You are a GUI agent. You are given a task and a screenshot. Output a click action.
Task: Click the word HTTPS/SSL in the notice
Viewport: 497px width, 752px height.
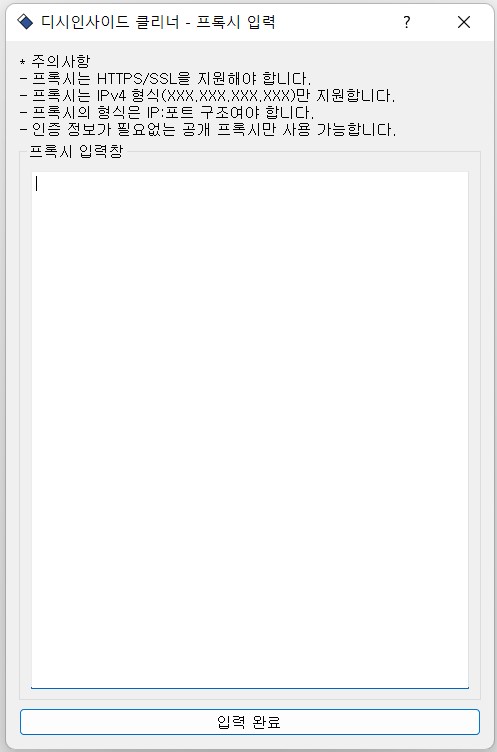click(x=137, y=78)
